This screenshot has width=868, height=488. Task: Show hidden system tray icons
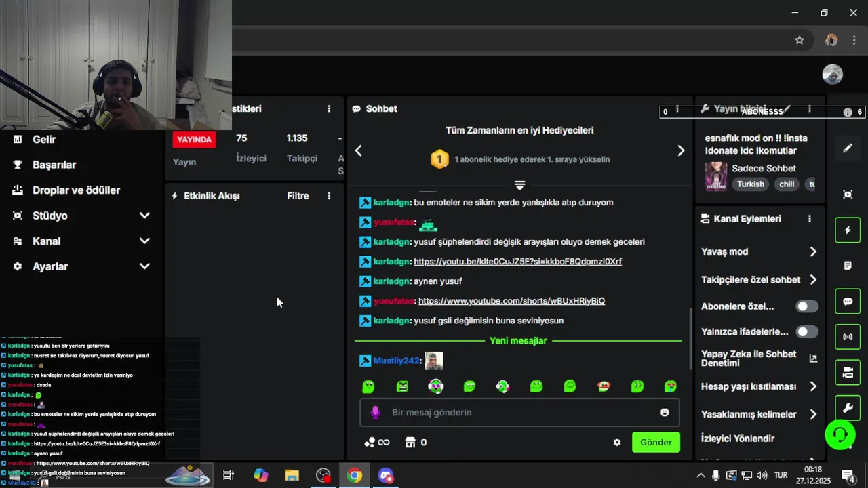pos(701,476)
